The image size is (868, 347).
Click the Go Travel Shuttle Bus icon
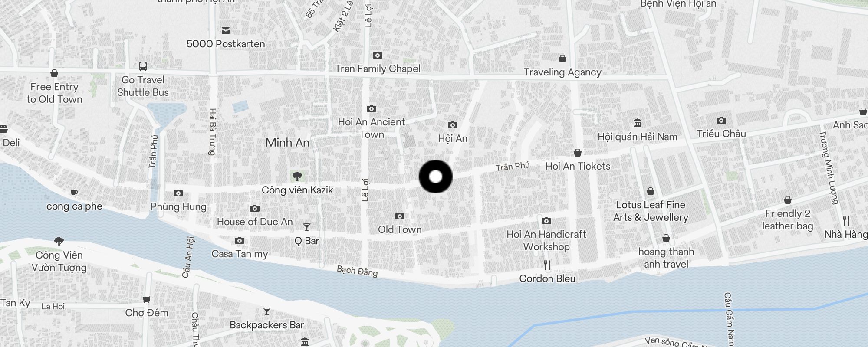click(142, 66)
